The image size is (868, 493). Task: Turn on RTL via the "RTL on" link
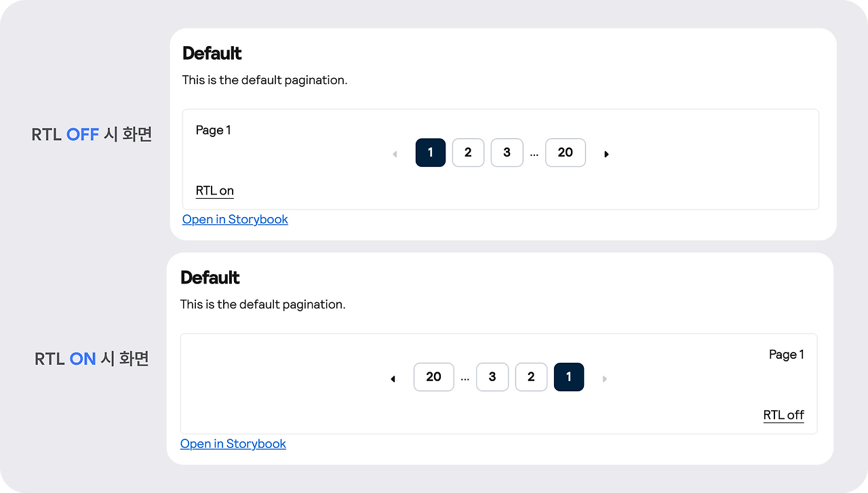point(215,191)
